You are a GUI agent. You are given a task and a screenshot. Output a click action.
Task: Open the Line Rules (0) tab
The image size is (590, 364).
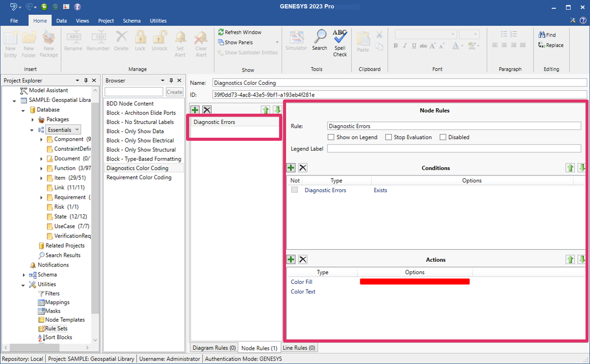coord(299,348)
